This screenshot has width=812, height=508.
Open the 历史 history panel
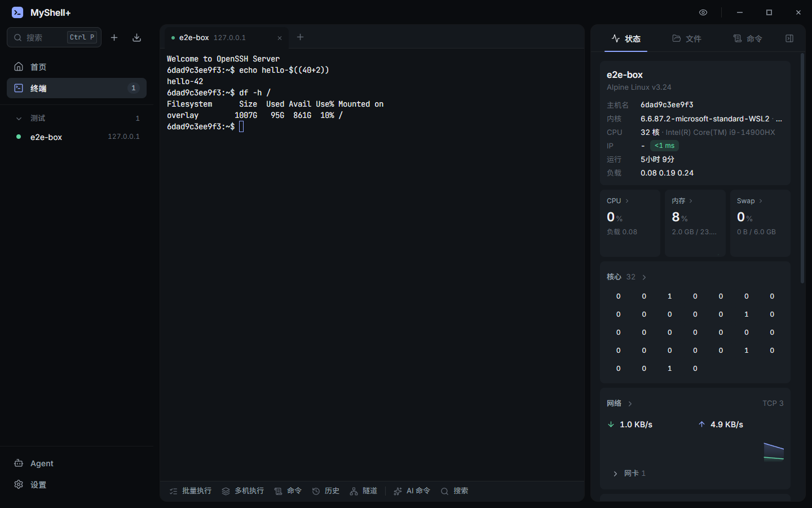[326, 491]
